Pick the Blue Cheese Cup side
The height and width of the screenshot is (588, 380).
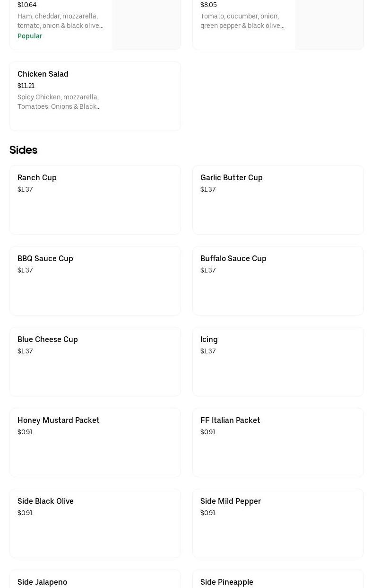tap(95, 361)
